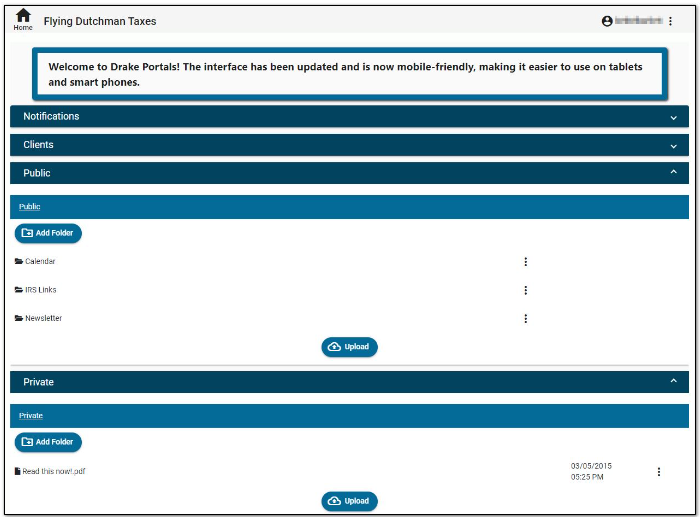Viewport: 700px width, 517px height.
Task: Upload a file to Public section
Action: pos(349,347)
